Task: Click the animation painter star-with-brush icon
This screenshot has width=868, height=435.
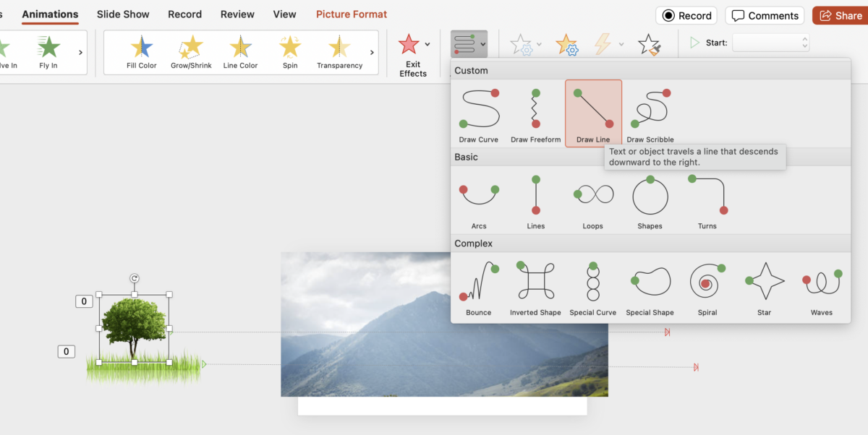Action: pos(649,45)
